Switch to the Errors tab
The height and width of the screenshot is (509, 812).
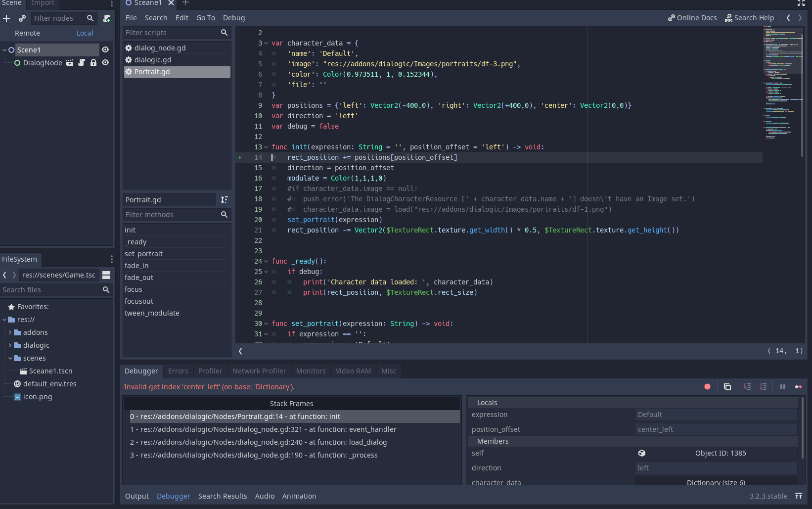point(178,371)
